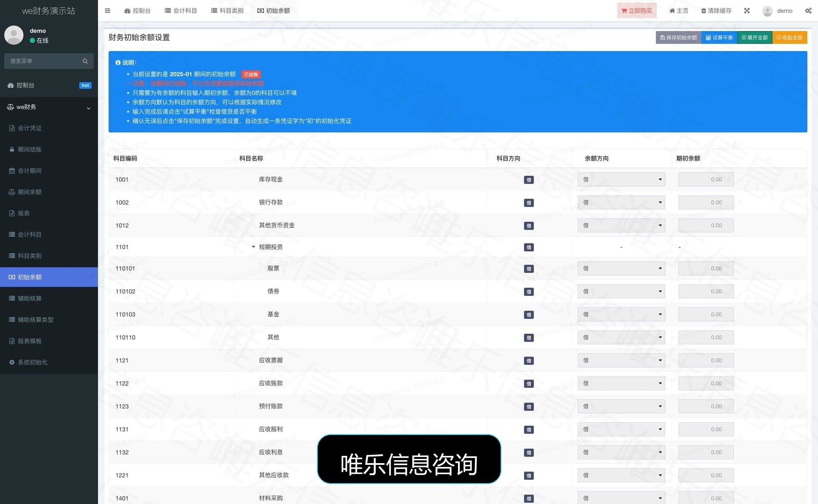Click the 借 direction badge for 库存现金
The height and width of the screenshot is (504, 818).
coord(529,180)
